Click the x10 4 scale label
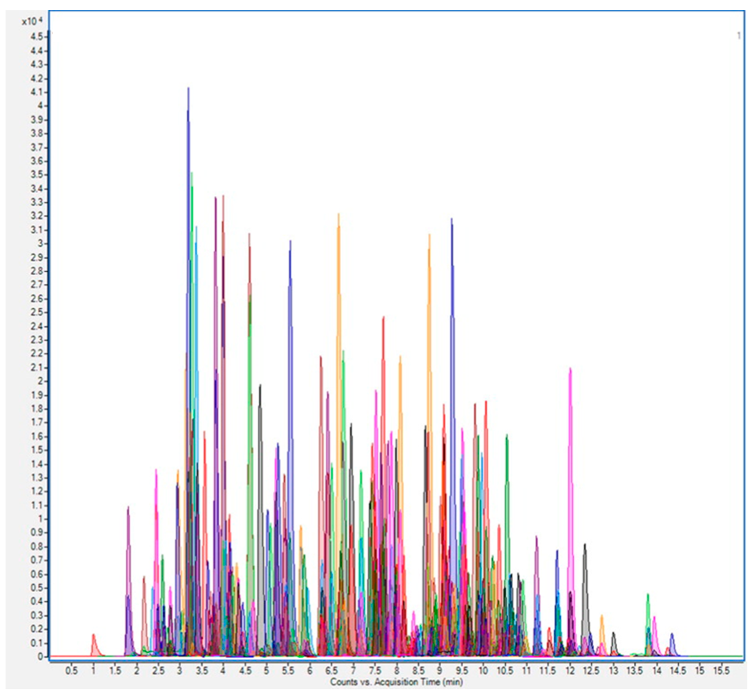 [x=32, y=21]
